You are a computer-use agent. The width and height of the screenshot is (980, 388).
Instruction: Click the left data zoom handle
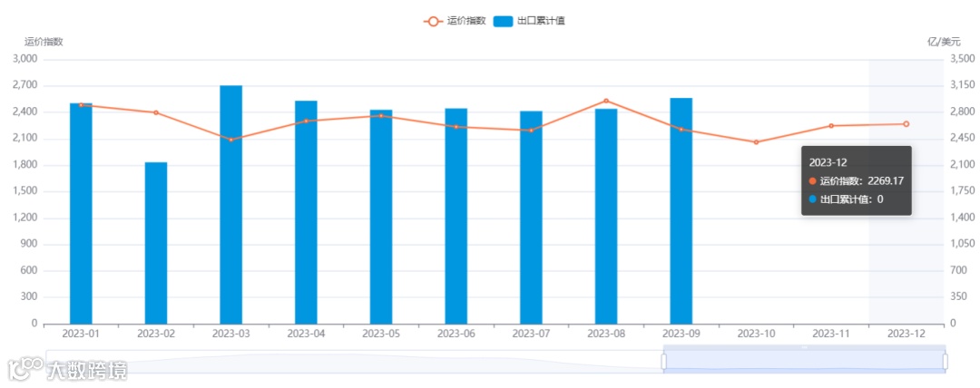[663, 361]
